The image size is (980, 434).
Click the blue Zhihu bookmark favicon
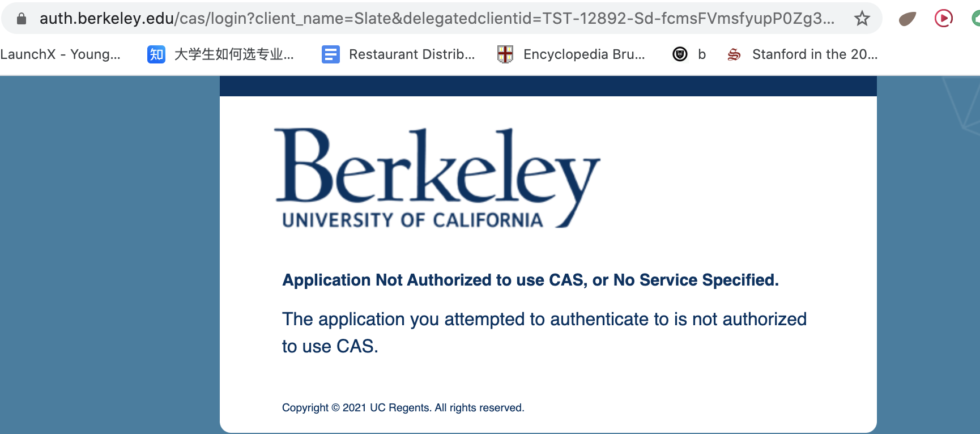tap(156, 54)
